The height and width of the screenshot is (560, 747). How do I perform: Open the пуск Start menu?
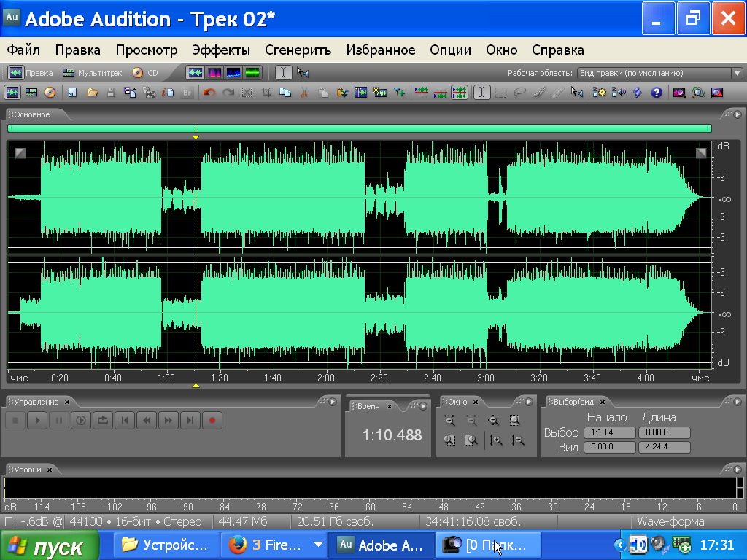tap(50, 545)
